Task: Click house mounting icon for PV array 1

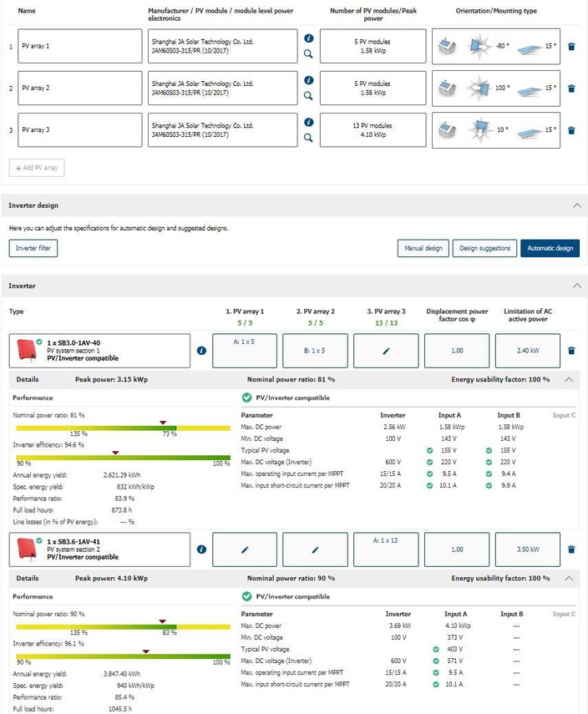Action: point(447,47)
